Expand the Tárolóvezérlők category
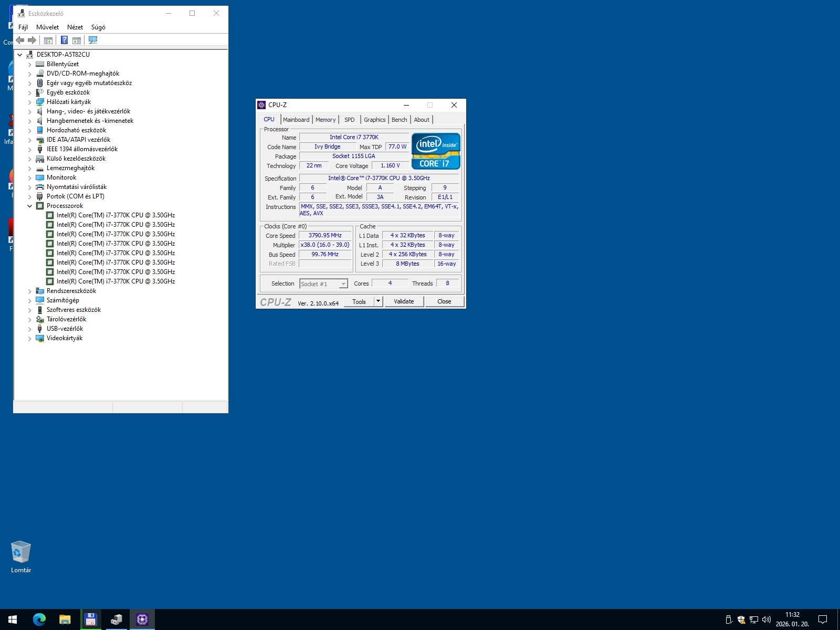840x630 pixels. pyautogui.click(x=29, y=319)
